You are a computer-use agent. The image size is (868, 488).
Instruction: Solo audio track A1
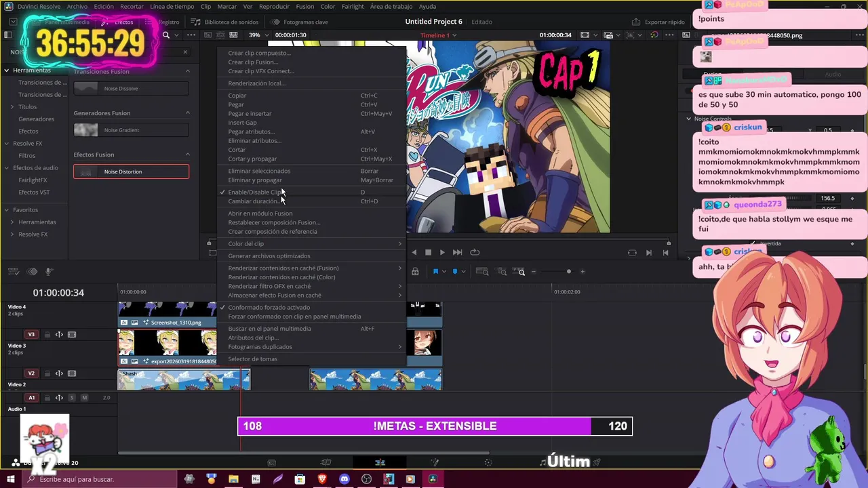(72, 398)
